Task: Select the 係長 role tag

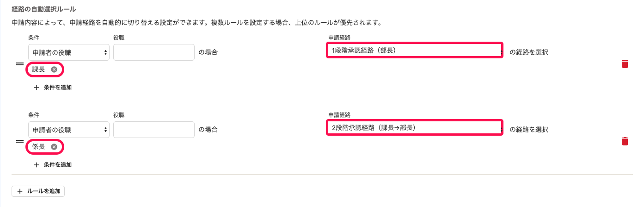Action: [x=38, y=147]
